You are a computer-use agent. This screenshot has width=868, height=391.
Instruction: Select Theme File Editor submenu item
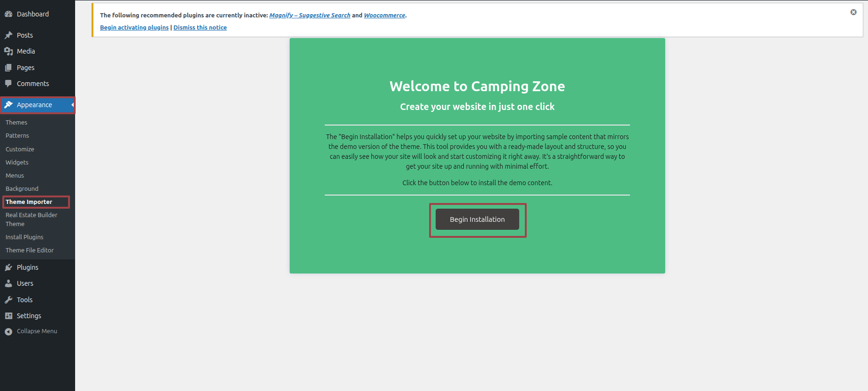(30, 250)
